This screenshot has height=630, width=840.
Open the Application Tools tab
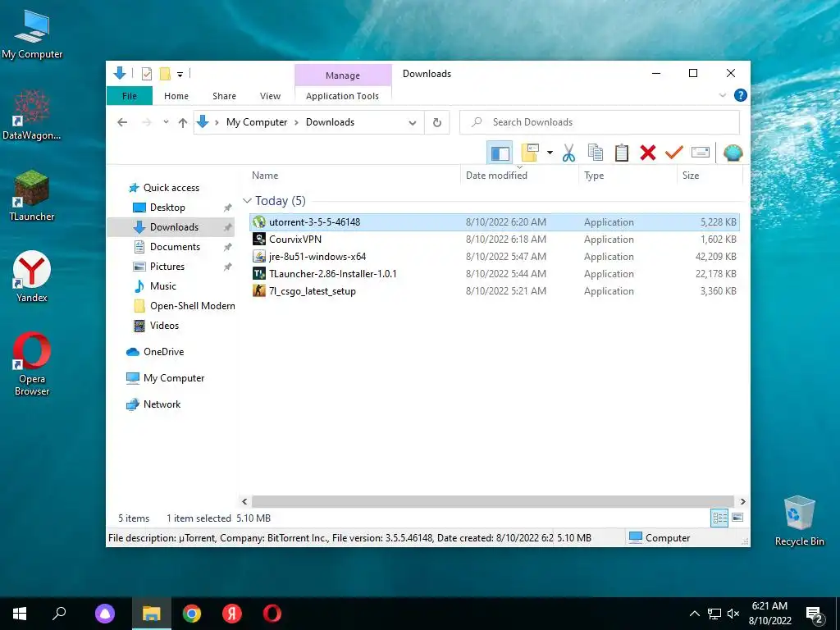coord(342,96)
